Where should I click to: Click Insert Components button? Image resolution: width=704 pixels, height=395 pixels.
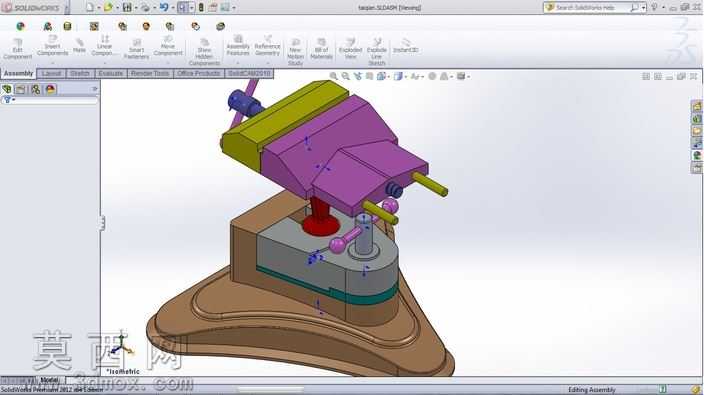click(53, 46)
